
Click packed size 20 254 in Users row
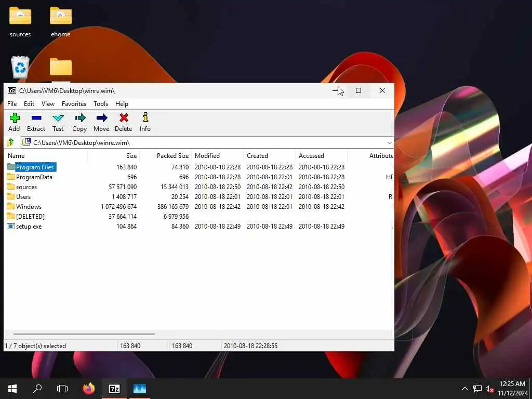pyautogui.click(x=180, y=196)
